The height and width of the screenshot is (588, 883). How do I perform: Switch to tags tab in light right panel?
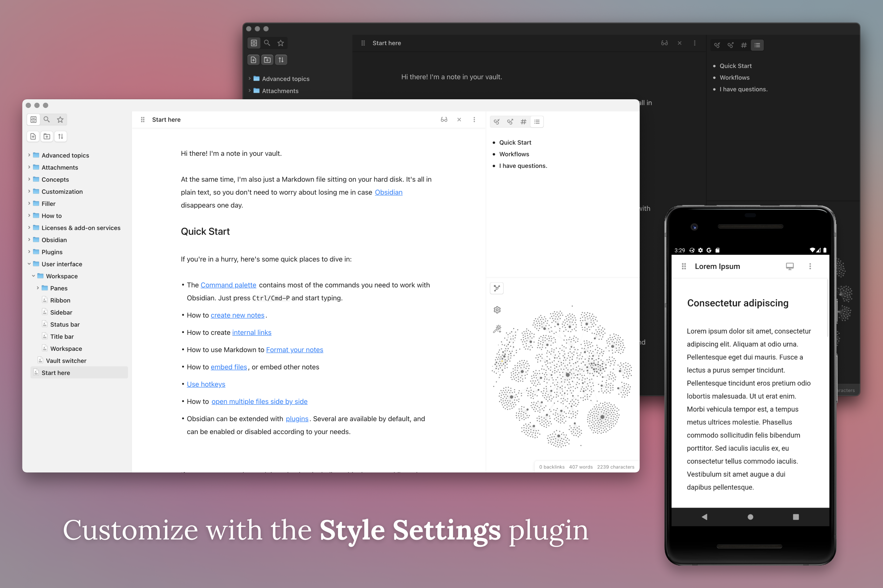[524, 122]
